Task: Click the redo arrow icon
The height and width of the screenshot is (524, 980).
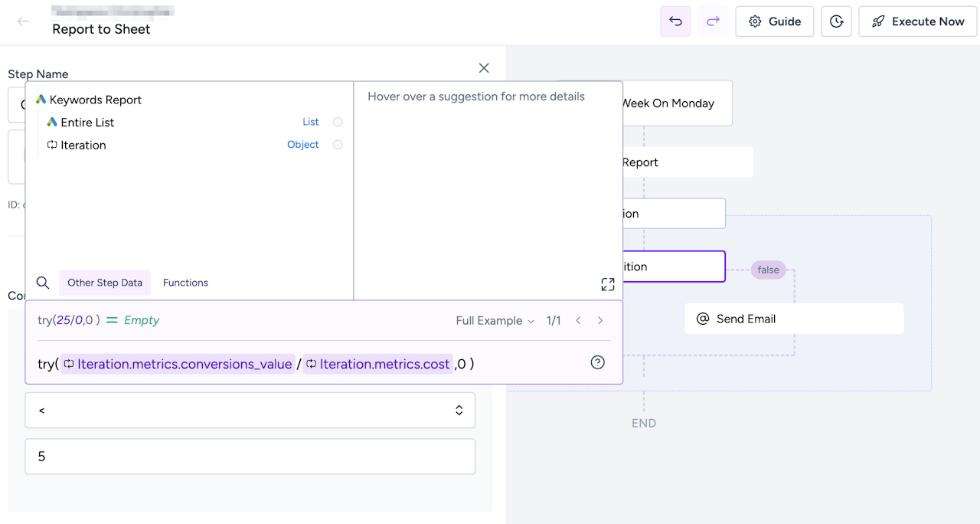Action: [x=713, y=21]
